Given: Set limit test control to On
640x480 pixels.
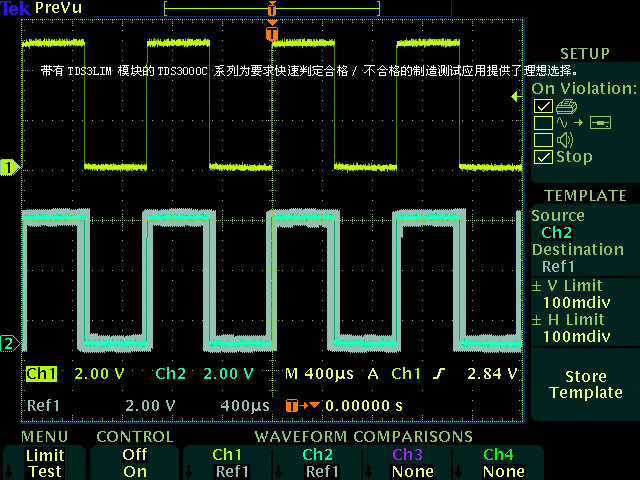Looking at the screenshot, I should click(x=135, y=471).
